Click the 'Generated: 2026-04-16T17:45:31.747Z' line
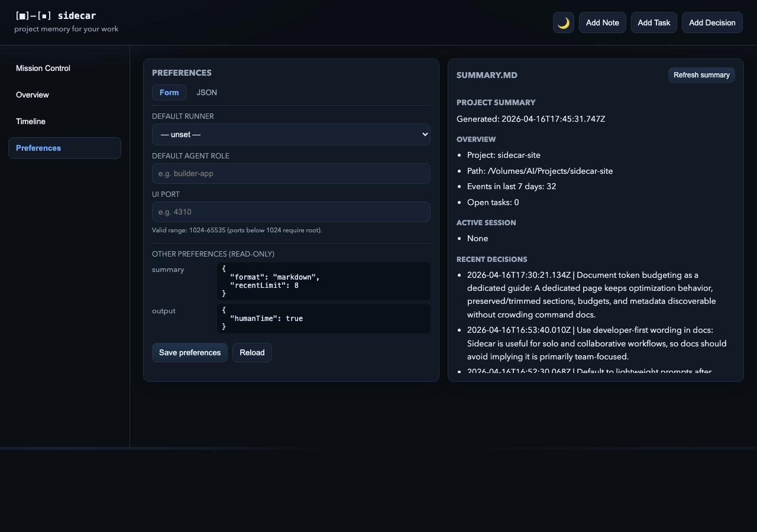The width and height of the screenshot is (757, 532). click(531, 119)
